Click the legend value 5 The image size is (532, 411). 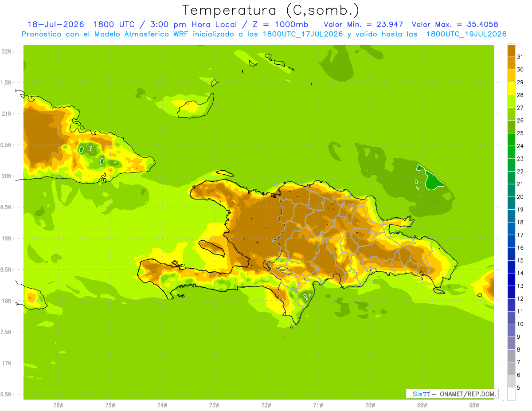519,388
